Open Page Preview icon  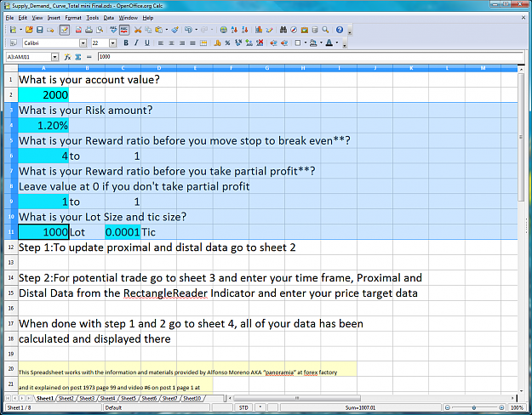[100, 30]
